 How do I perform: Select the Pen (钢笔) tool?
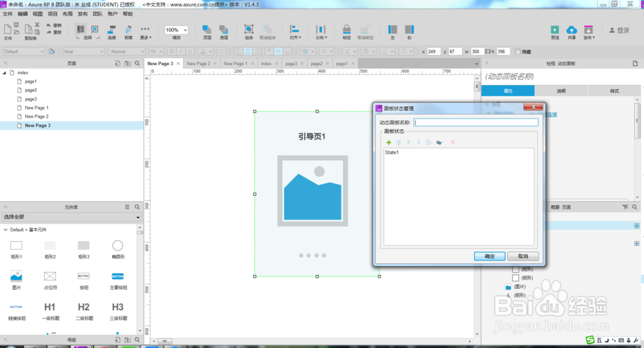pos(128,32)
